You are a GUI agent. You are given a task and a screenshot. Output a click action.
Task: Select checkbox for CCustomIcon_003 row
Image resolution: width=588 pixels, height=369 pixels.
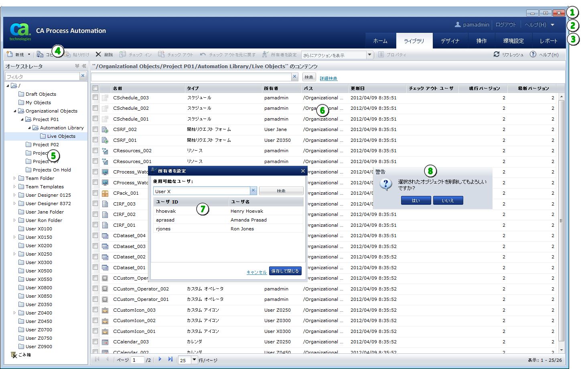[95, 310]
